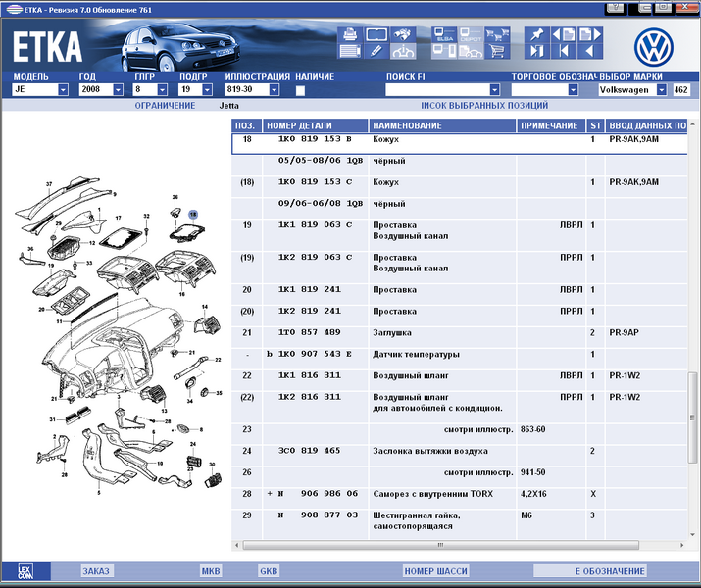The width and height of the screenshot is (701, 588).
Task: Click the 462 field next to brand
Action: click(x=680, y=90)
